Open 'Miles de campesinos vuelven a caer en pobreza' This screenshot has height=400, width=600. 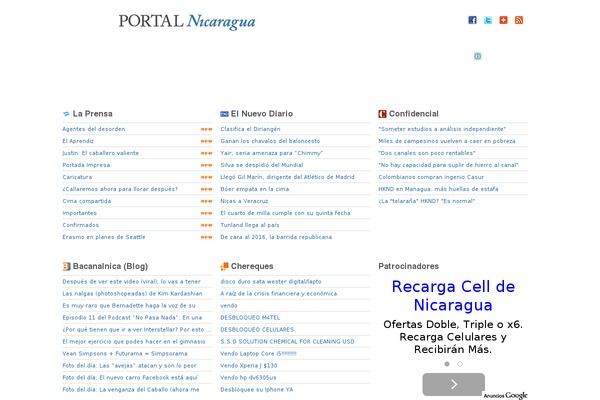coord(447,141)
